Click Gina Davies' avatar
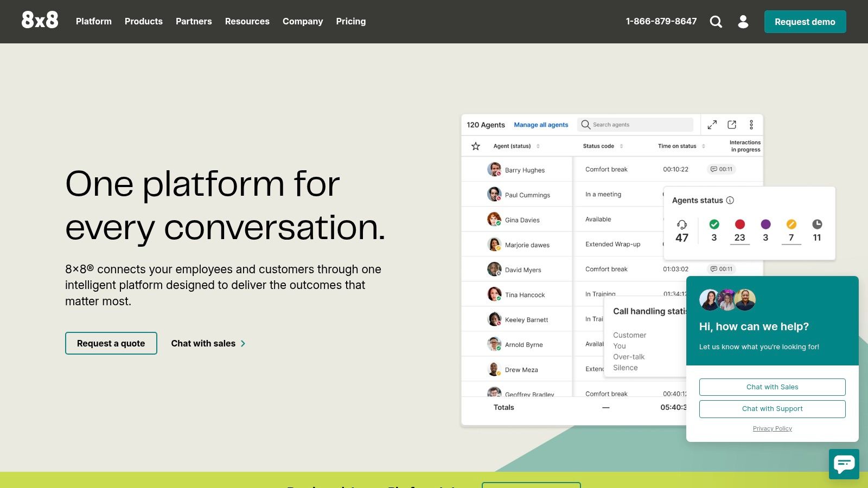Screen dimensions: 868x488 (494, 219)
